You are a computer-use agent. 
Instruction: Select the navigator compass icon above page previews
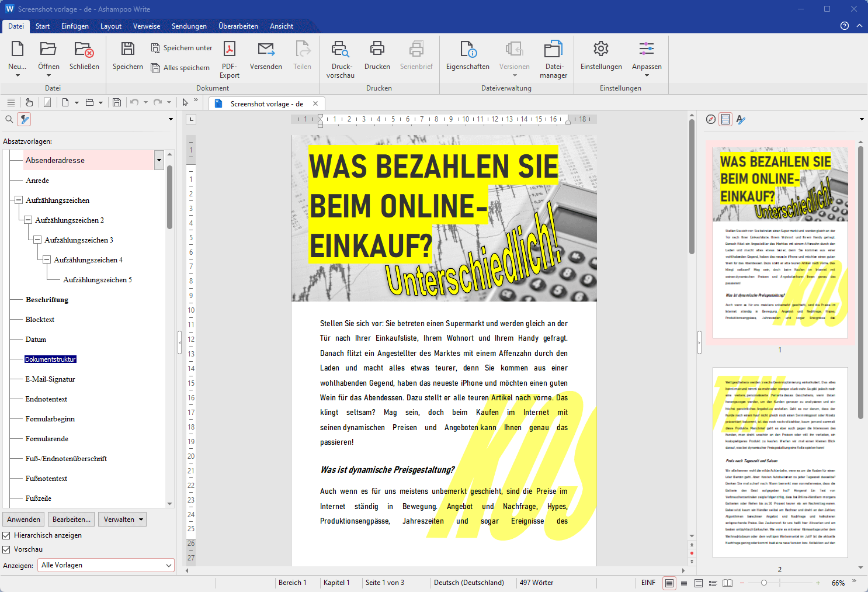(x=711, y=119)
